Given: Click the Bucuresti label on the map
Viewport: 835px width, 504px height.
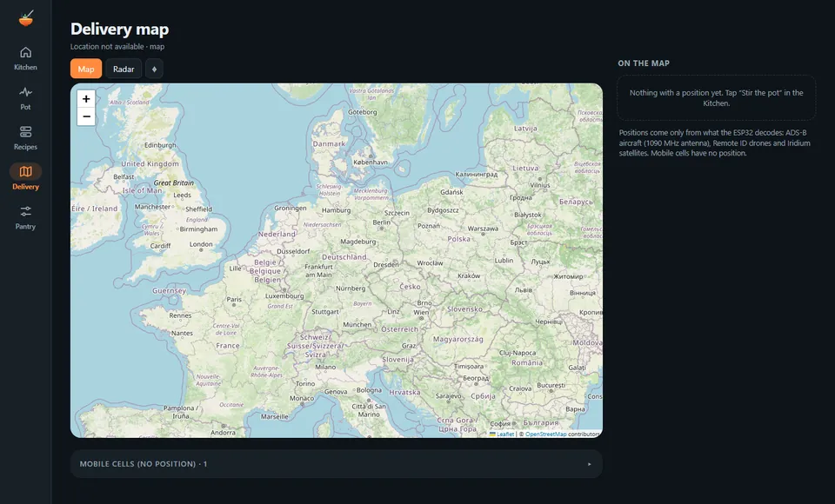Looking at the screenshot, I should [551, 385].
